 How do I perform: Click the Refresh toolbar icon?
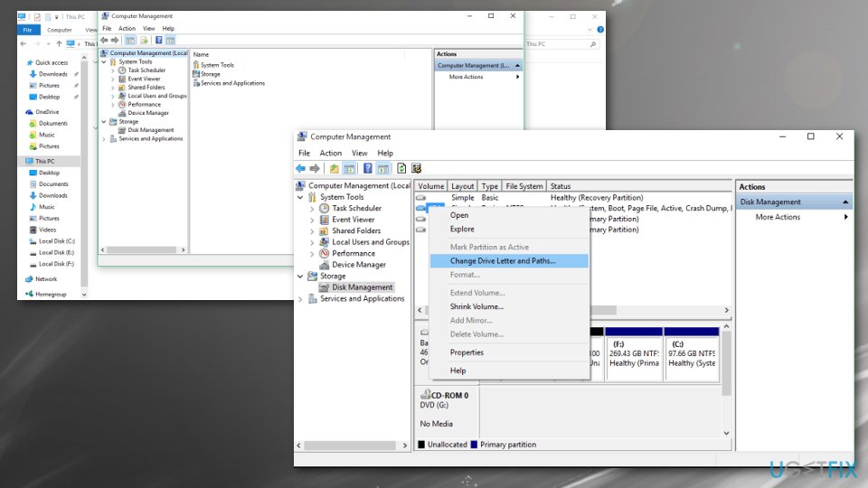click(x=401, y=168)
